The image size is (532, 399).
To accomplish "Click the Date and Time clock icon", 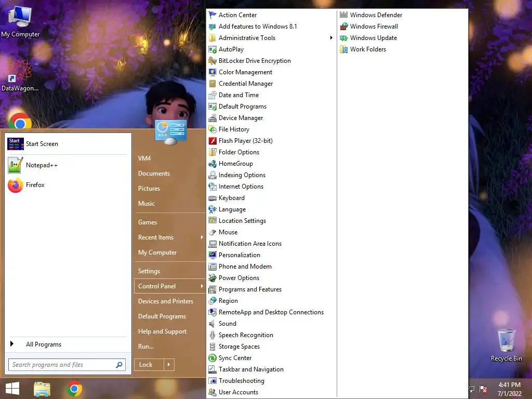I will point(212,95).
